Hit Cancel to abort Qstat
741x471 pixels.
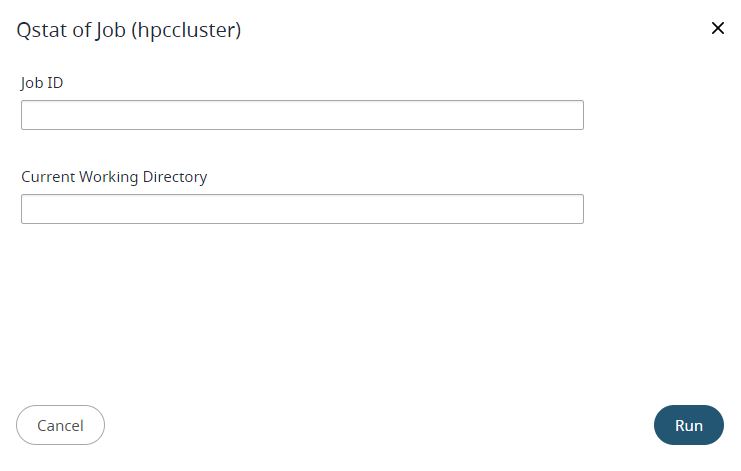[60, 425]
